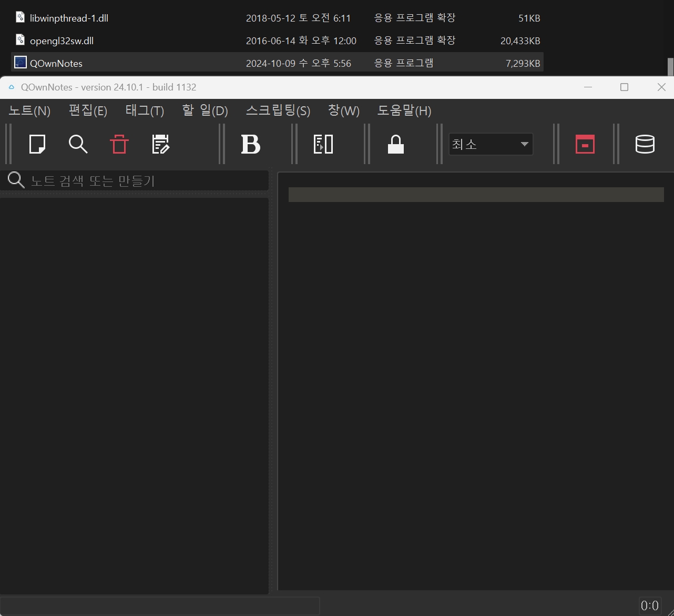Click the 응용 프로그램 type of QOwnNotes row
Screen dimensions: 674x616
click(404, 63)
